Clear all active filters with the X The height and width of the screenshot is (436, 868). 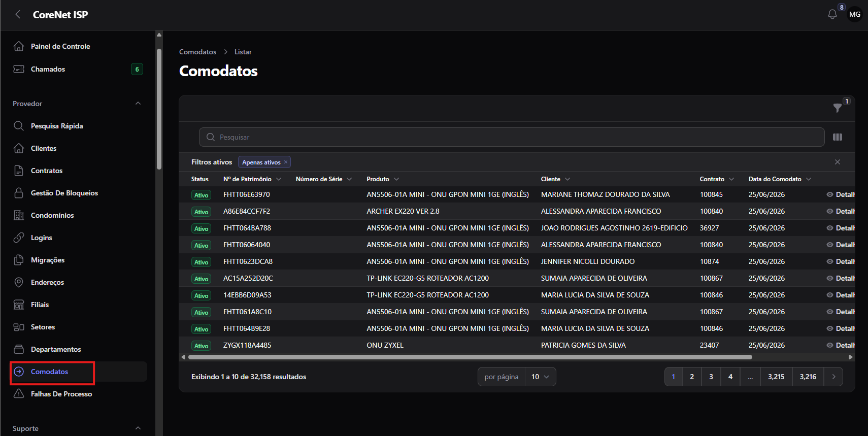tap(838, 162)
